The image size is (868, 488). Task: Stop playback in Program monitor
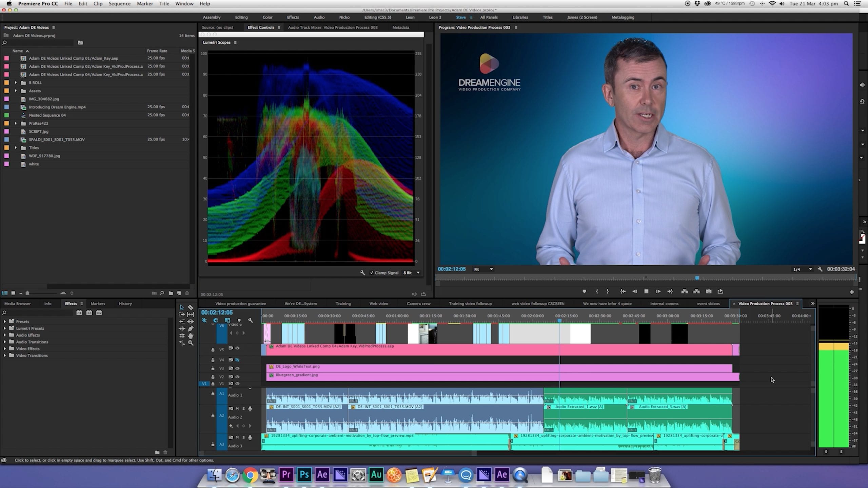(x=646, y=291)
